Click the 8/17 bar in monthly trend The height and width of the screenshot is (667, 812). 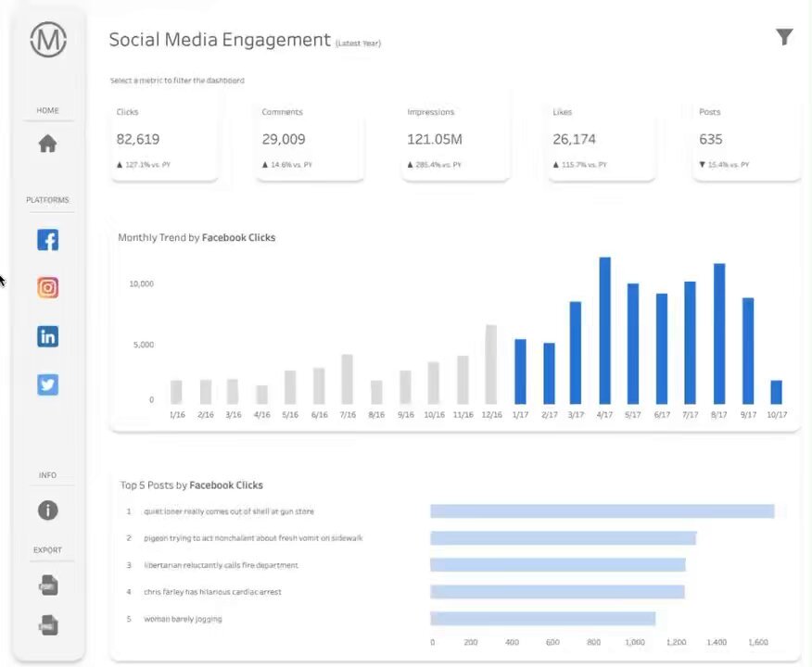click(x=719, y=333)
